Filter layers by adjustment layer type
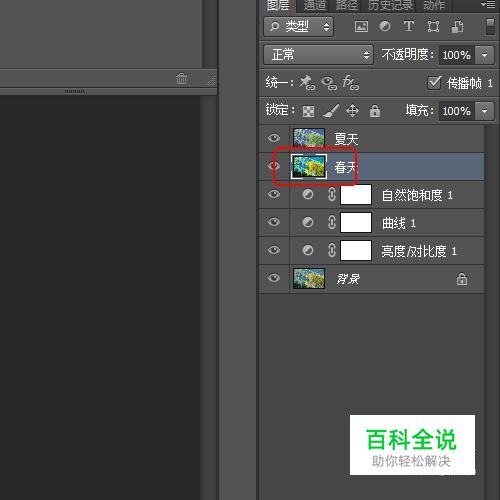This screenshot has height=500, width=500. [385, 26]
